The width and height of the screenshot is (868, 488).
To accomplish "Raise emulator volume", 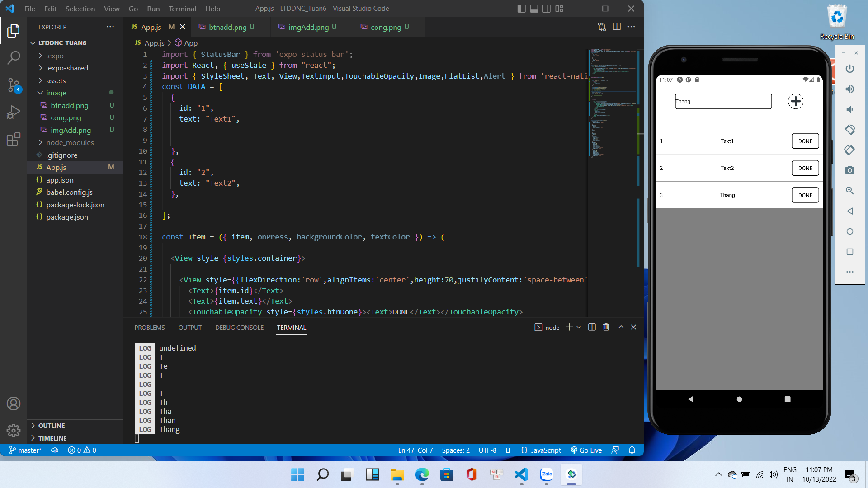I will (x=850, y=89).
